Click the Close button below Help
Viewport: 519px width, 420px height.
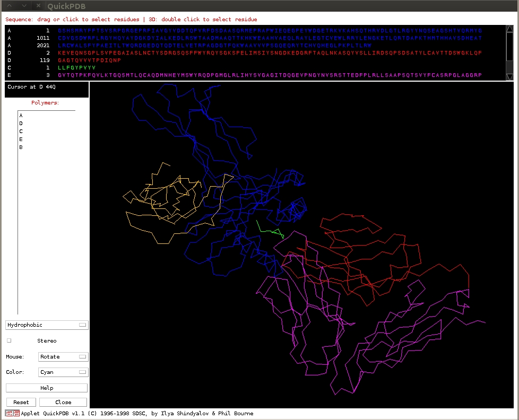[x=63, y=402]
